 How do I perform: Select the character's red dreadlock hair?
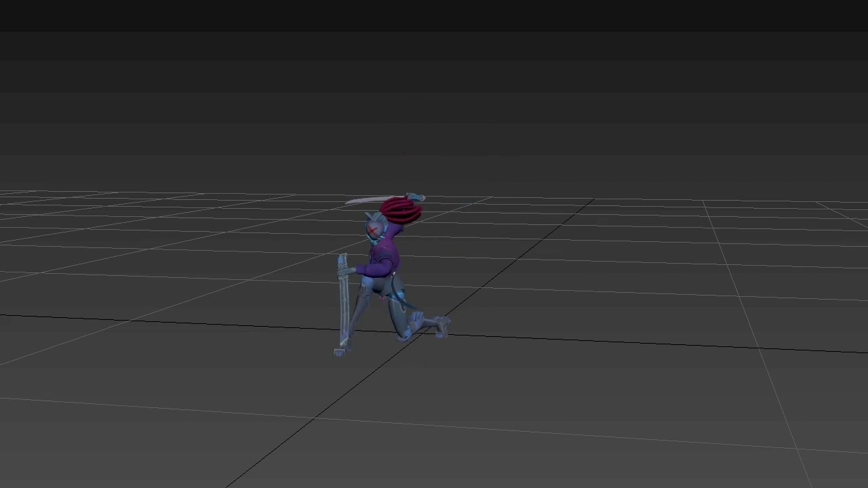401,211
